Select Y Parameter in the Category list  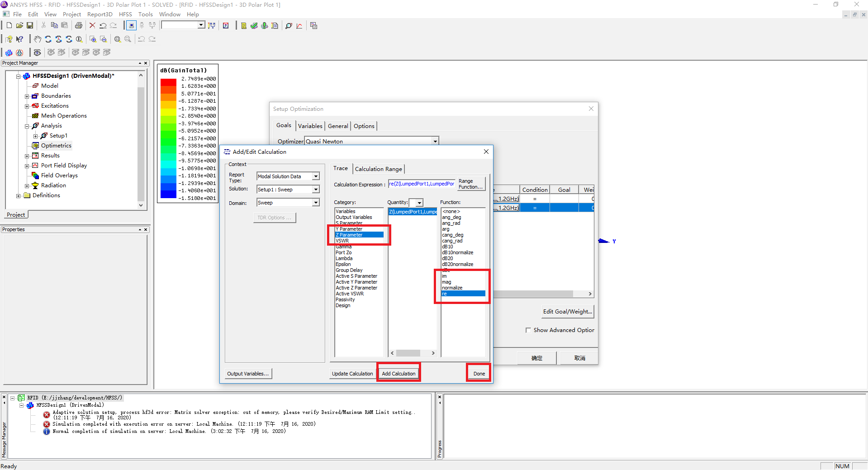click(349, 229)
